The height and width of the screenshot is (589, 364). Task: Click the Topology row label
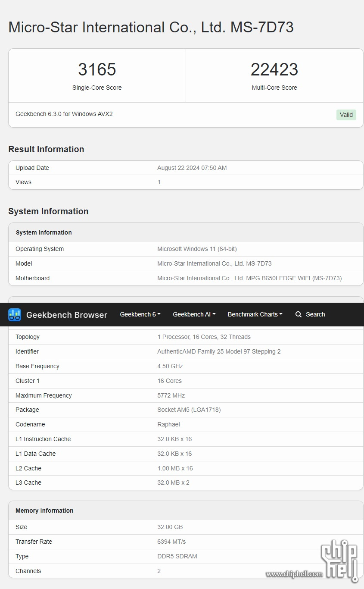[28, 337]
